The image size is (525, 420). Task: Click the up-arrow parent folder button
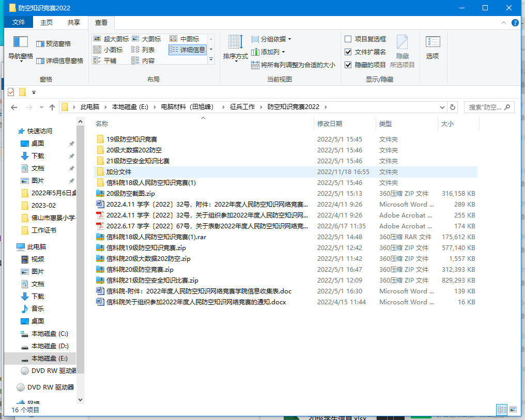tap(52, 107)
